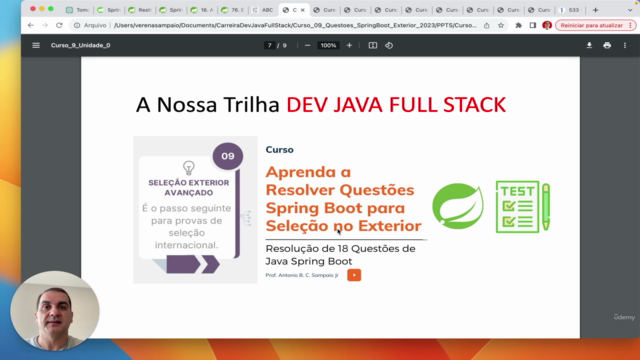640x360 pixels.
Task: Click the 'SELEÇÃO EXTERIOR AVANÇADO' card title
Action: click(189, 187)
